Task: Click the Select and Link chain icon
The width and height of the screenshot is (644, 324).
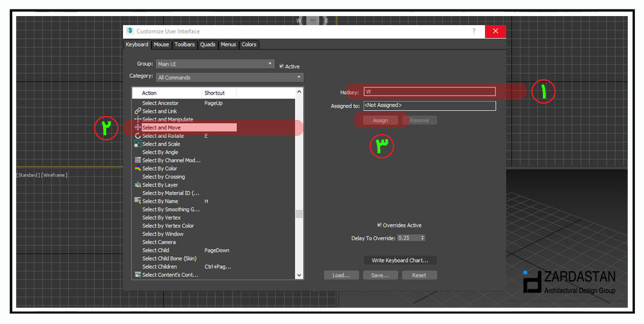Action: [x=137, y=111]
